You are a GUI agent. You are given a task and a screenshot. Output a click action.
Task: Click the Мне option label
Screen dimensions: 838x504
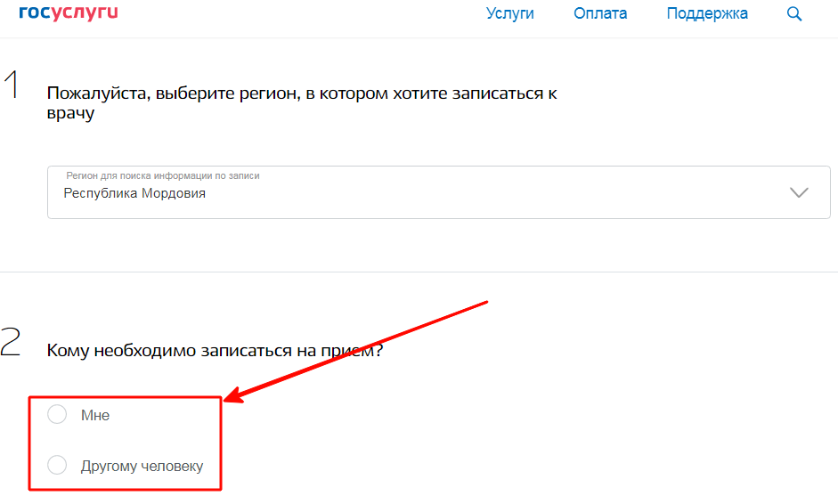point(95,415)
